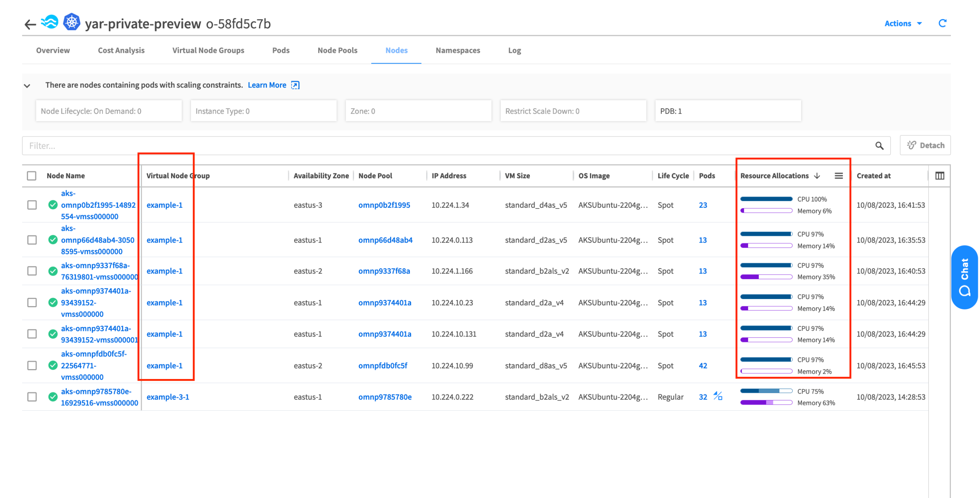Switch to the Virtual Node Groups tab
The height and width of the screenshot is (498, 980).
click(208, 50)
